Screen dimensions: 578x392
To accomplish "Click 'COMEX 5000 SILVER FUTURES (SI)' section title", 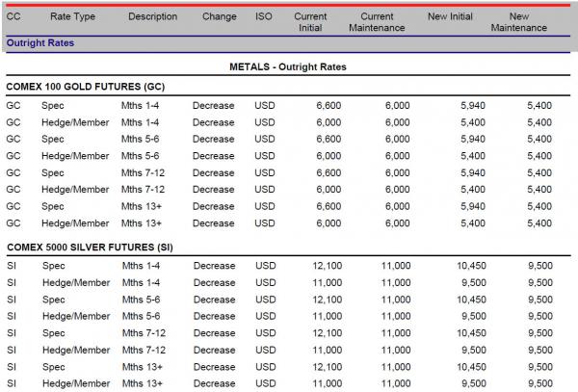I will tap(90, 248).
